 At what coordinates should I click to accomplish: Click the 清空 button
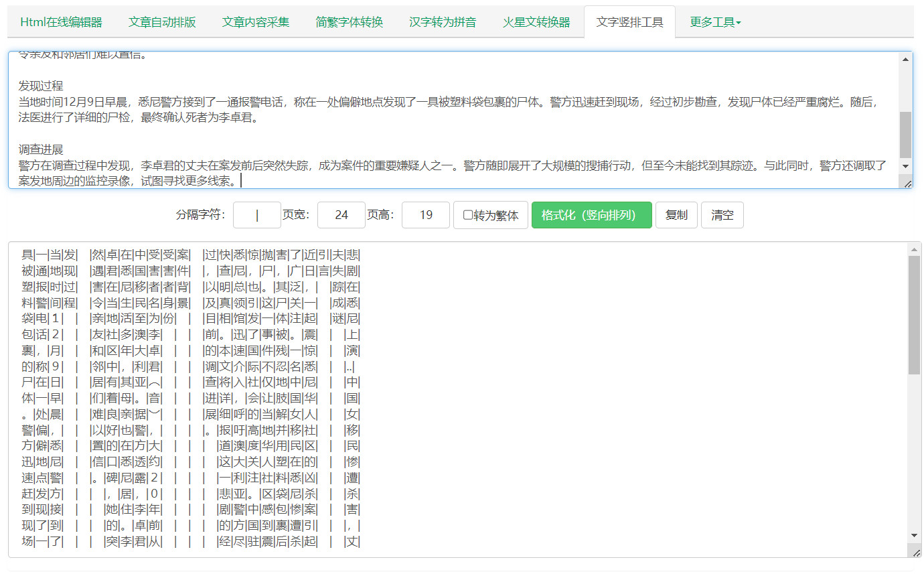coord(722,215)
